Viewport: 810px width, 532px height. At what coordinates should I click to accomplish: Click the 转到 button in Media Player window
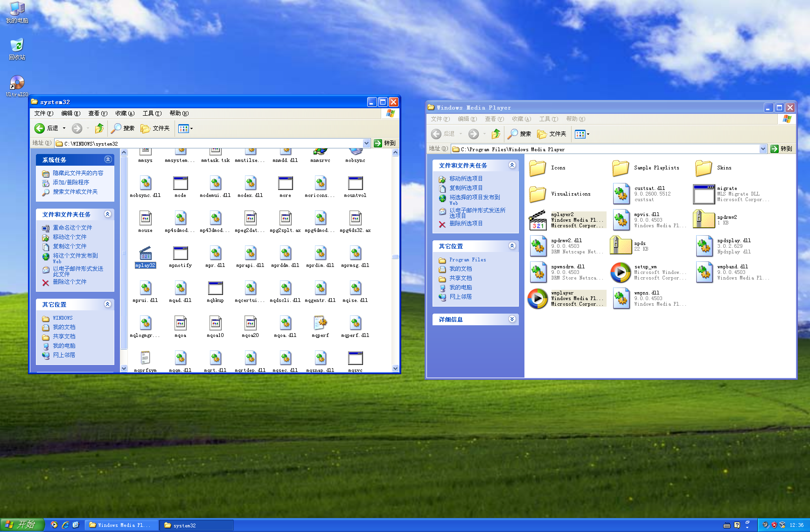tap(782, 148)
